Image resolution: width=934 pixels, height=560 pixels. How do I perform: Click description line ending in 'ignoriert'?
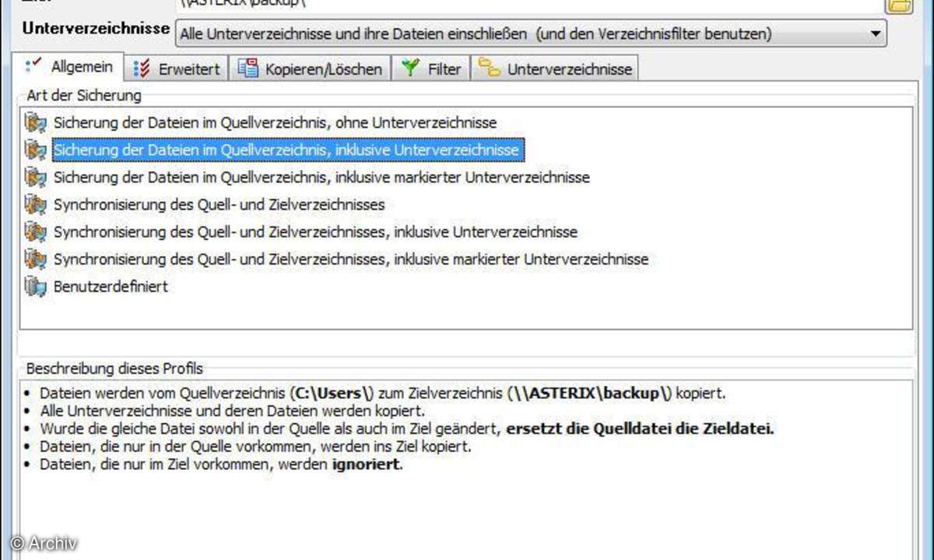click(x=222, y=465)
